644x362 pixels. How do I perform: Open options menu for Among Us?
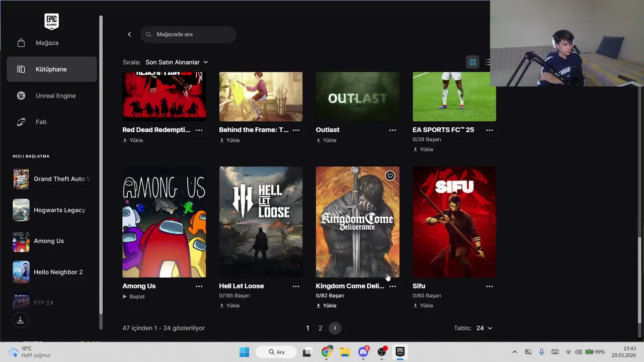pyautogui.click(x=199, y=286)
